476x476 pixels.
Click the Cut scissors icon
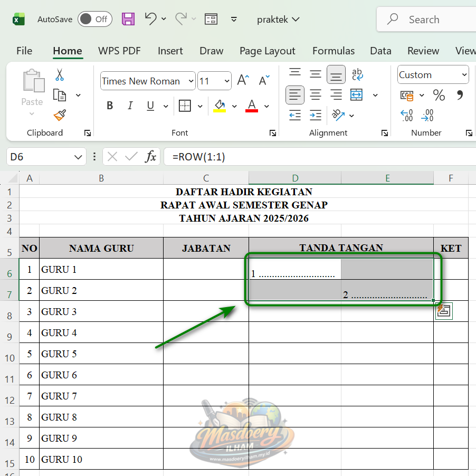[x=60, y=75]
